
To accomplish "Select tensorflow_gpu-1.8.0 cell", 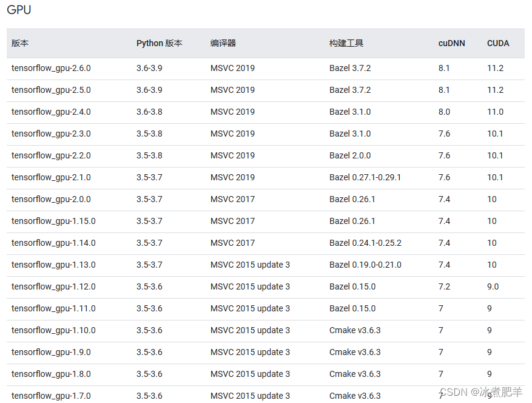I will [51, 374].
